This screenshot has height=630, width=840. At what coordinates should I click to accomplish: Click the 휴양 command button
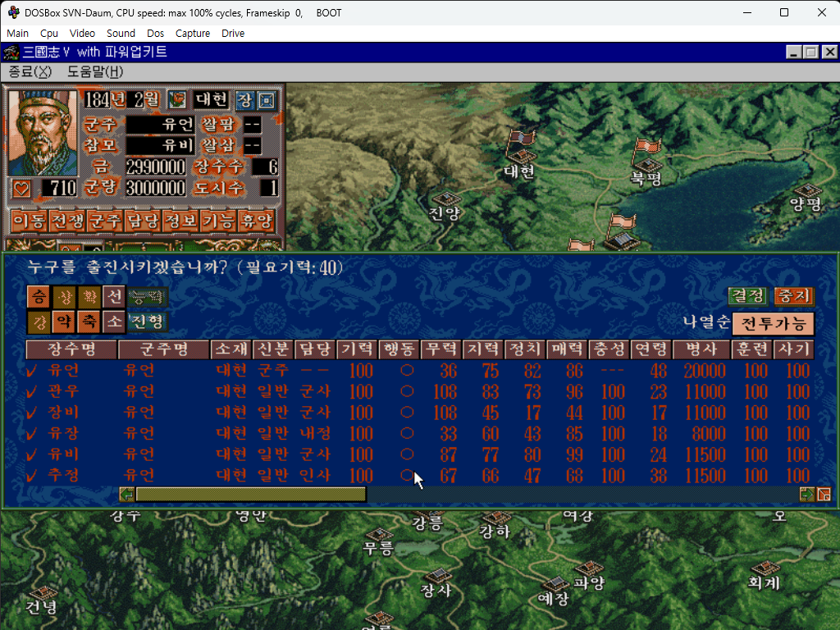(x=257, y=221)
